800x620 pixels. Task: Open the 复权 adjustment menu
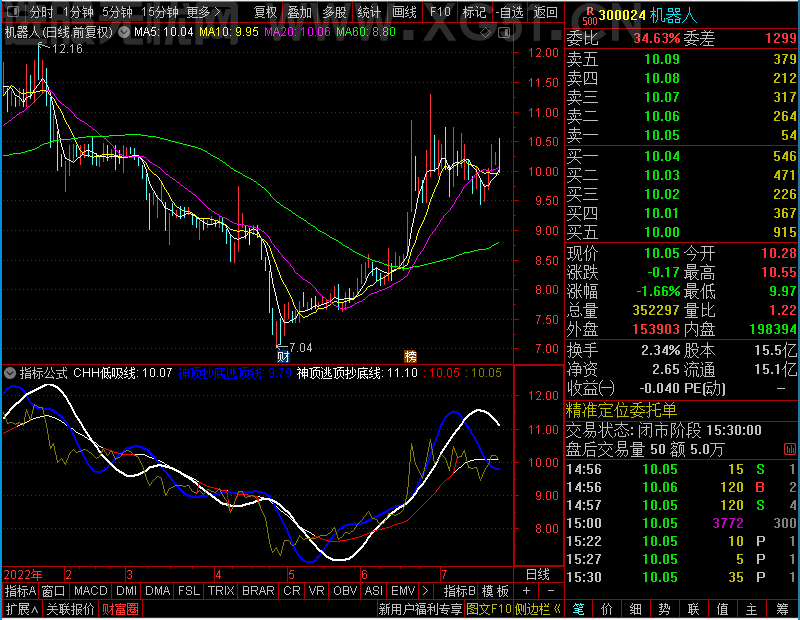(x=265, y=12)
